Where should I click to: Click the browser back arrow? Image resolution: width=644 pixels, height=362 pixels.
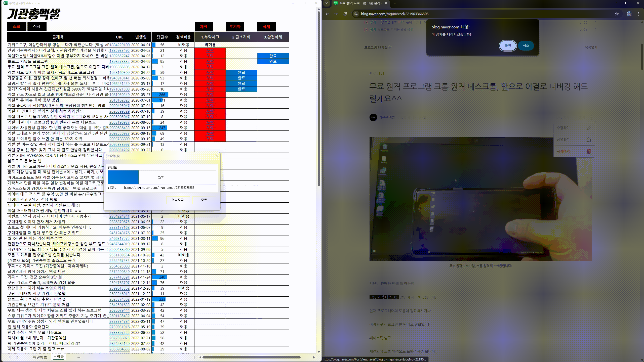[x=327, y=14]
